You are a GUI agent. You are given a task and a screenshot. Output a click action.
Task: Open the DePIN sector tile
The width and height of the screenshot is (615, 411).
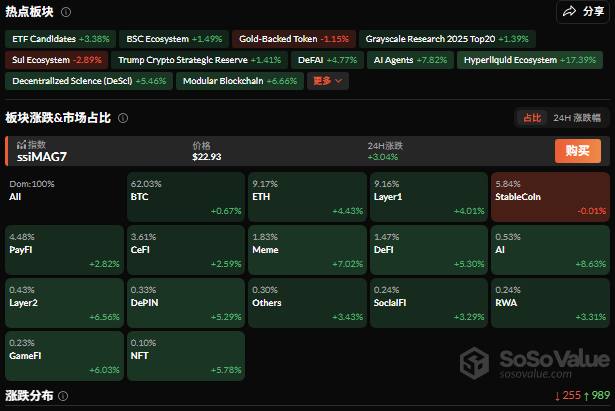tap(186, 303)
